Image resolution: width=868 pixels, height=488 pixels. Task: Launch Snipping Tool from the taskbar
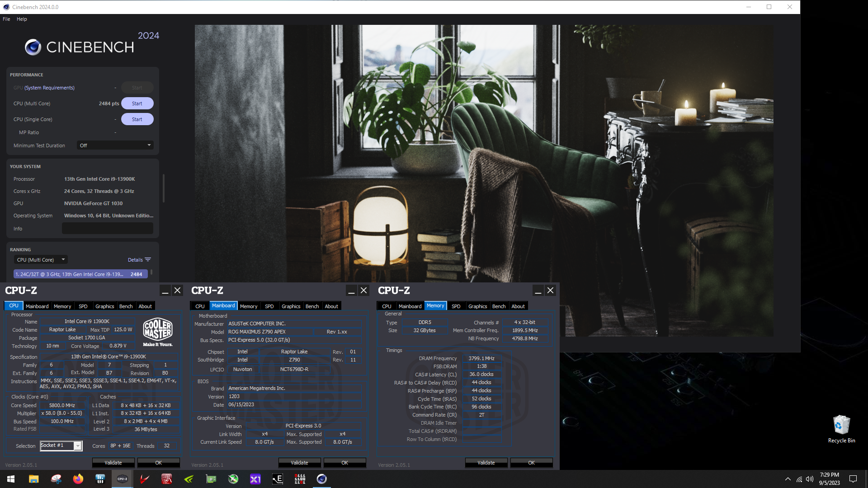click(56, 479)
